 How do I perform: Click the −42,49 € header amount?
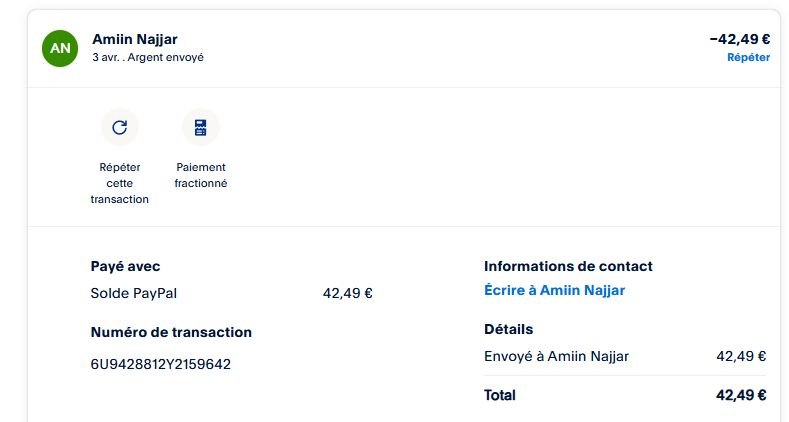pyautogui.click(x=739, y=39)
